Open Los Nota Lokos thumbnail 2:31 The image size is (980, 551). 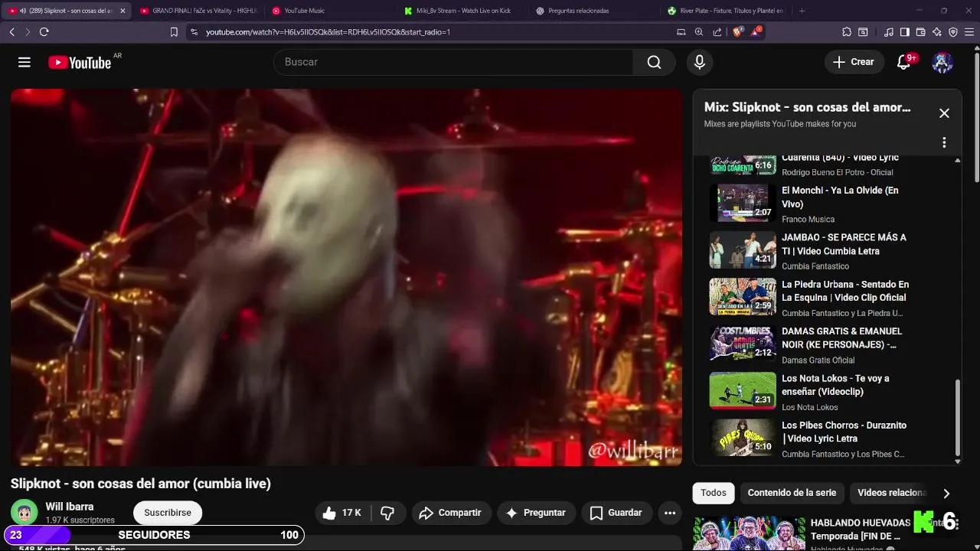point(743,391)
